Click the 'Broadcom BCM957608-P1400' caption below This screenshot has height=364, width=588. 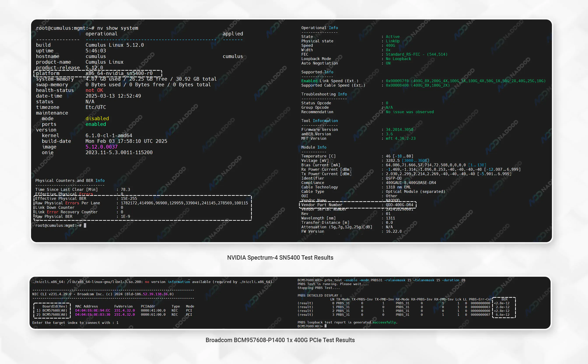point(280,340)
